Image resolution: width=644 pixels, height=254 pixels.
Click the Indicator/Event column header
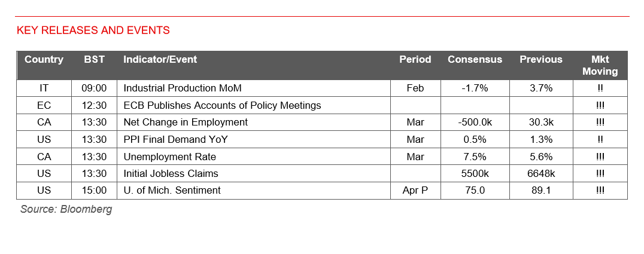point(160,60)
